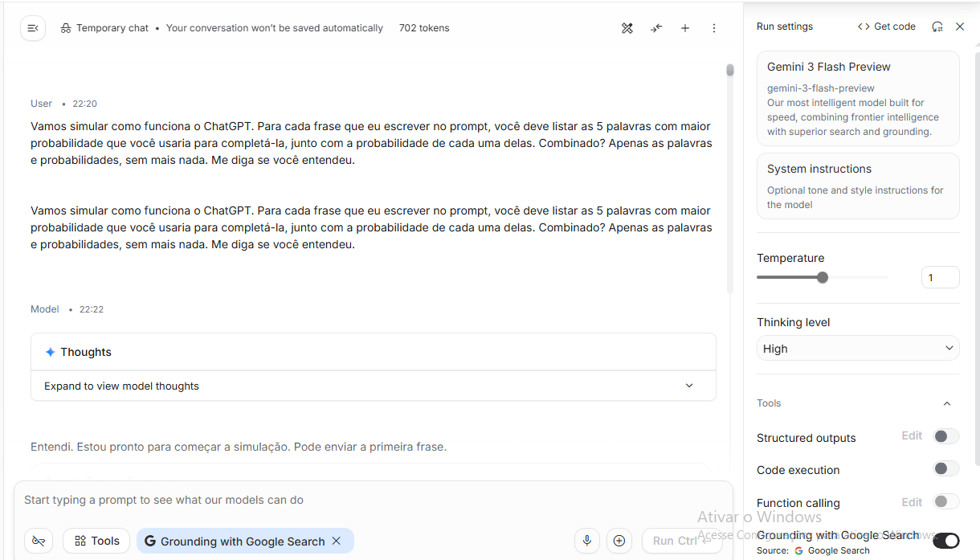
Task: Open the Tools button below prompt
Action: (x=96, y=541)
